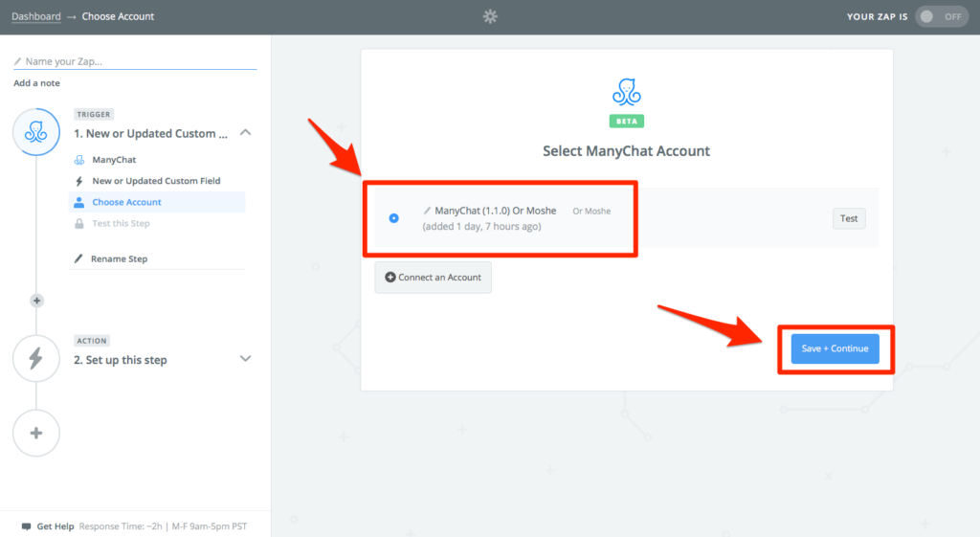Click the Get Help link

[x=55, y=526]
